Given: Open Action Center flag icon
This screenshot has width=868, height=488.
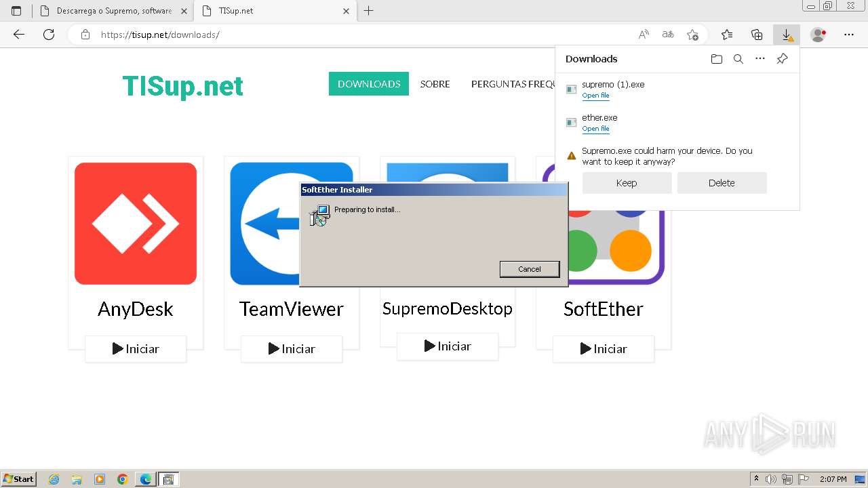Looking at the screenshot, I should 803,479.
